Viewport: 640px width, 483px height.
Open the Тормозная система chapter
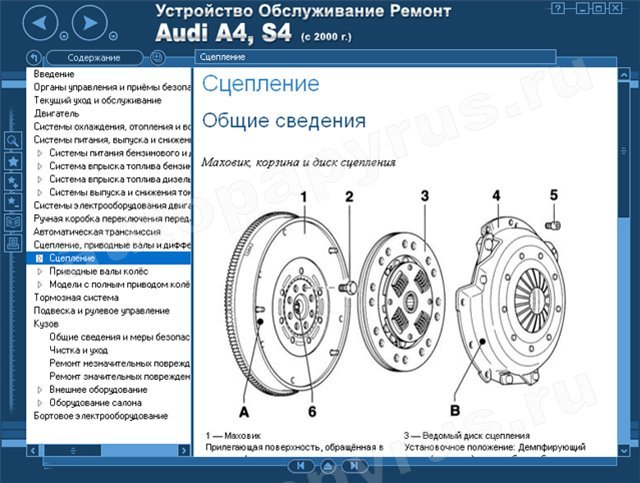[76, 298]
